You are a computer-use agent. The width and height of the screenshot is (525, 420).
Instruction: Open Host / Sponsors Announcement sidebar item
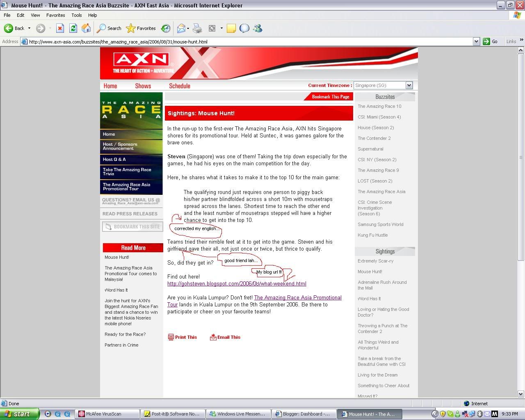tap(131, 146)
